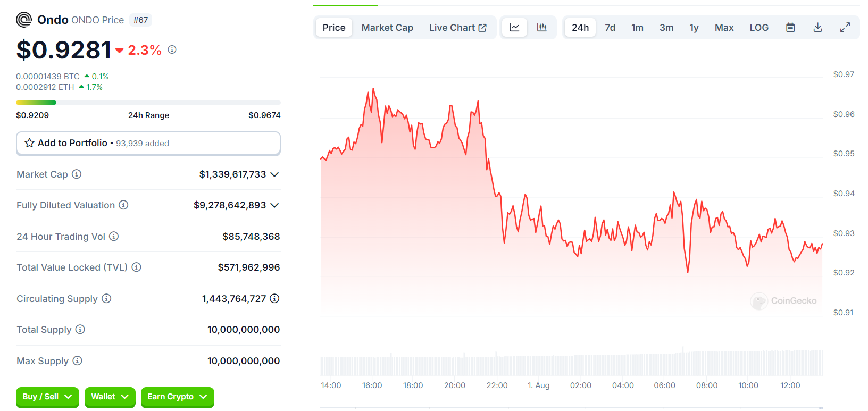The image size is (868, 411).
Task: Select 7d time range
Action: click(x=610, y=28)
